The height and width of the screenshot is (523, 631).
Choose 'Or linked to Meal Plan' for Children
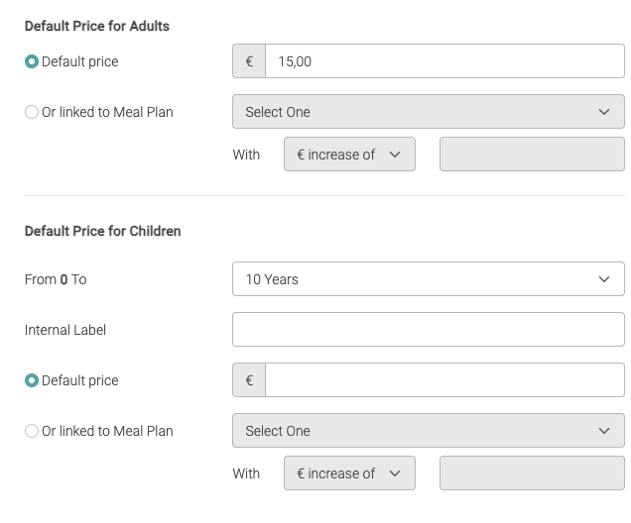(32, 431)
